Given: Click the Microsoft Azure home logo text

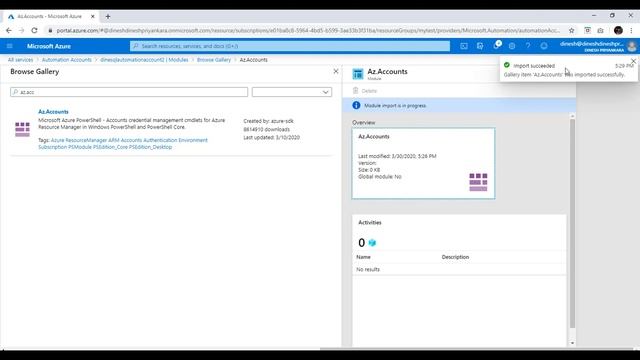Looking at the screenshot, I should pos(49,46).
